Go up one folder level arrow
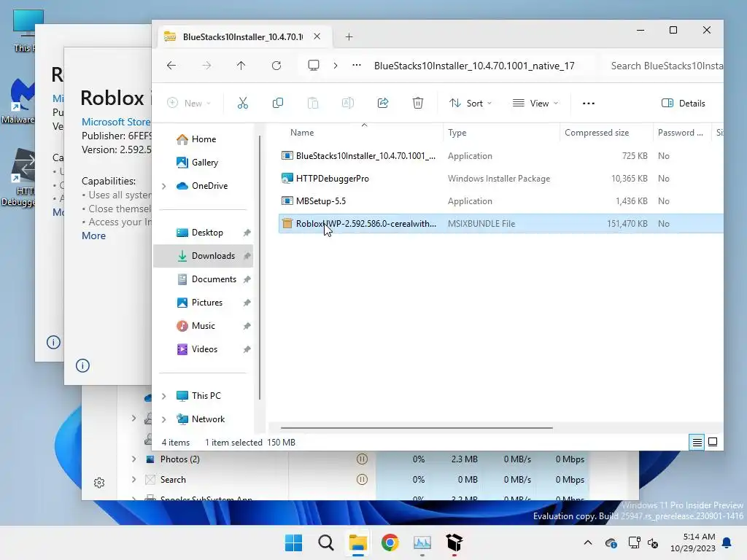Viewport: 747px width, 560px height. point(241,66)
